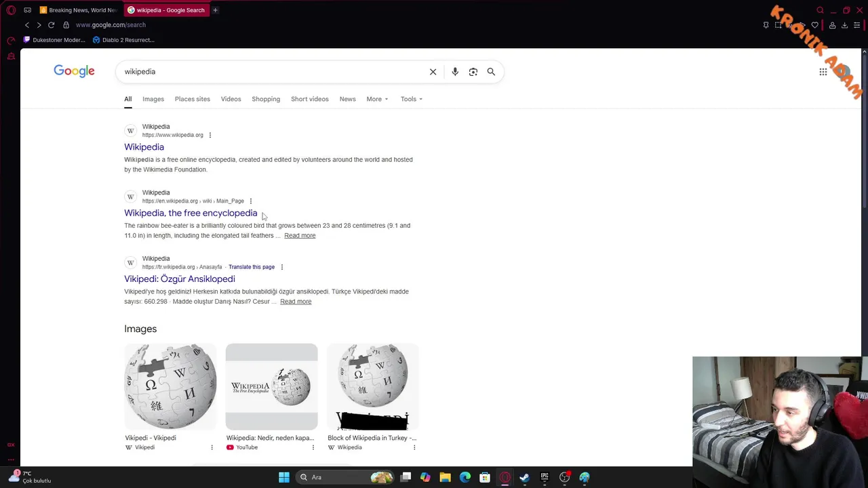Switch to Shopping results tab
Viewport: 868px width, 488px height.
click(266, 99)
